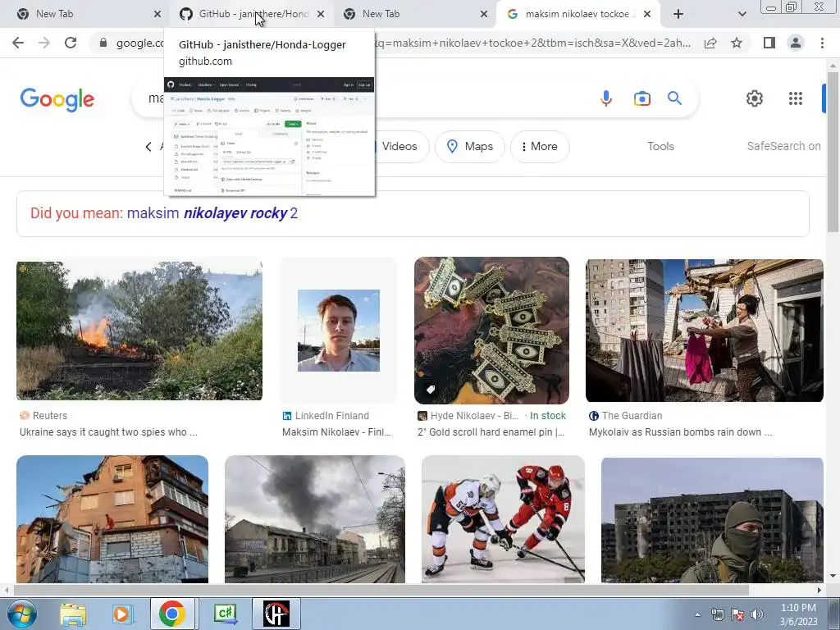The image size is (840, 630).
Task: Click the SafeSearch on setting
Action: 783,146
